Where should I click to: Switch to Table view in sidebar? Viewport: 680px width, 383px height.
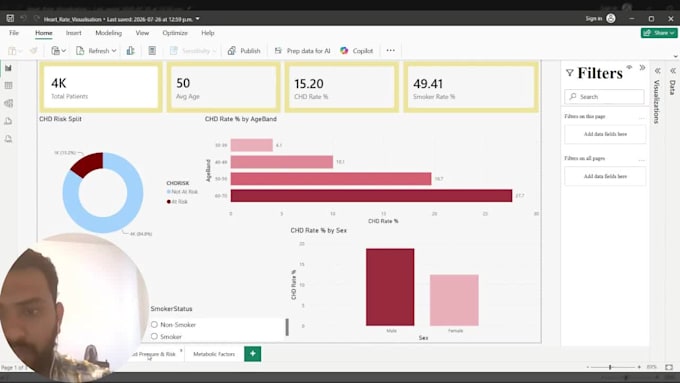(8, 85)
